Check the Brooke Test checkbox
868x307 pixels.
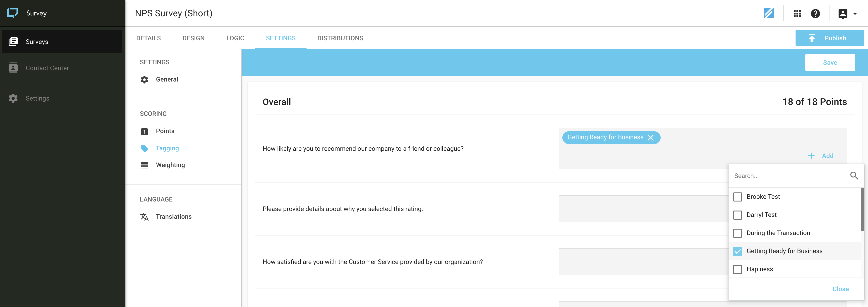pyautogui.click(x=738, y=197)
